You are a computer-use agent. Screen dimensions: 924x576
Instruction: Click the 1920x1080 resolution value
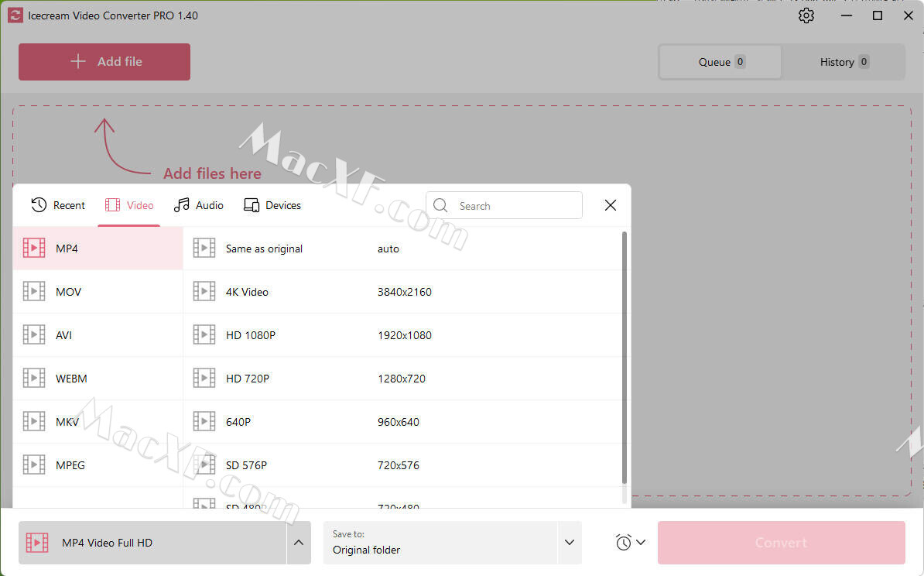coord(404,335)
